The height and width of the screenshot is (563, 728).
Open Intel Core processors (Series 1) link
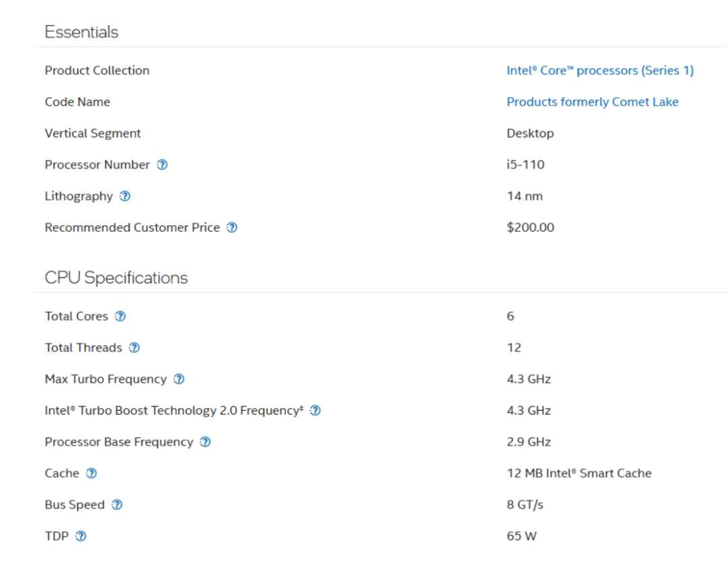pyautogui.click(x=600, y=71)
